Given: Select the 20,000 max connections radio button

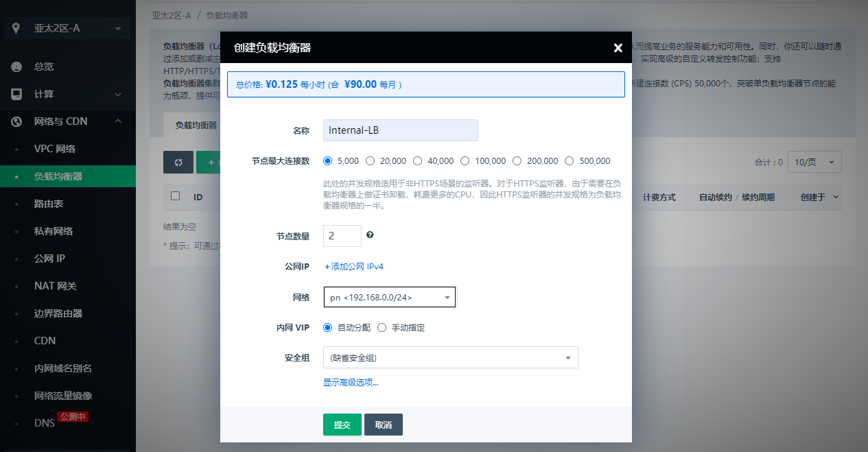Looking at the screenshot, I should pos(370,160).
